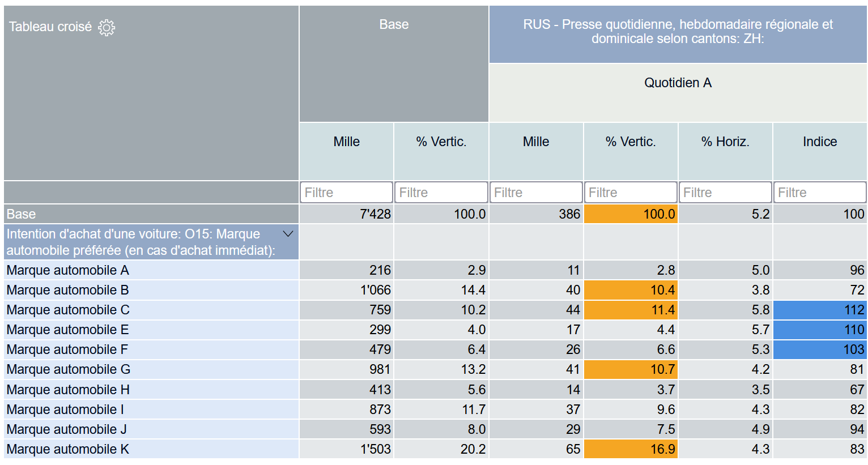
Task: Click the % Horiz. column header
Action: point(725,142)
